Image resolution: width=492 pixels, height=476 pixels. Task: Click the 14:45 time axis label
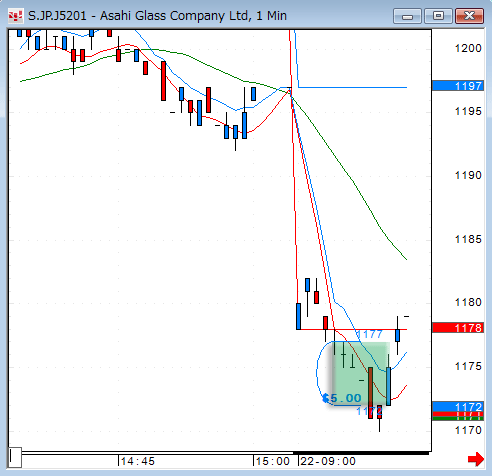tap(138, 461)
